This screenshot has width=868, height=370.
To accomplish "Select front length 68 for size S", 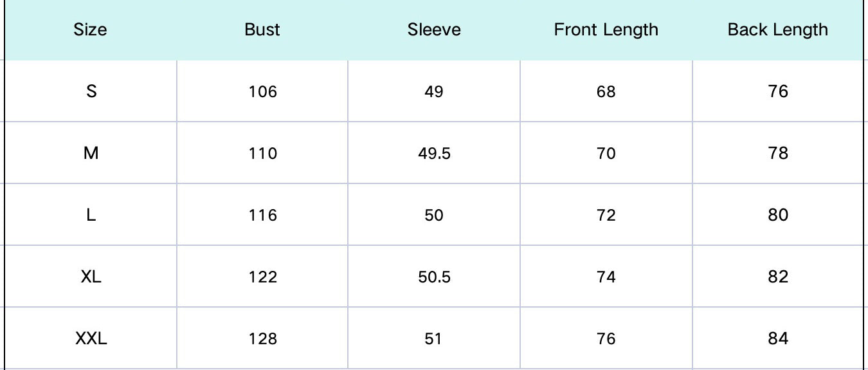I will (x=606, y=92).
